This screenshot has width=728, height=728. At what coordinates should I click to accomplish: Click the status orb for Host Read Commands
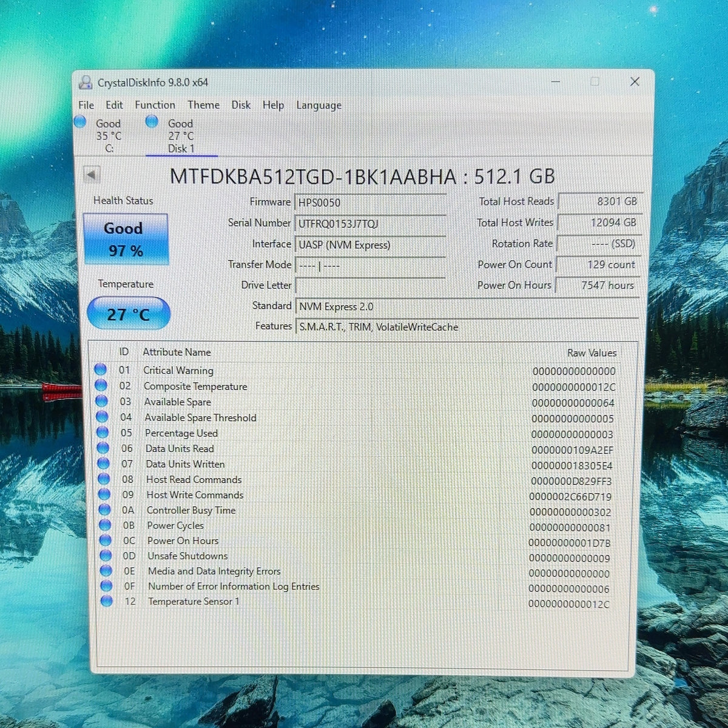[104, 478]
